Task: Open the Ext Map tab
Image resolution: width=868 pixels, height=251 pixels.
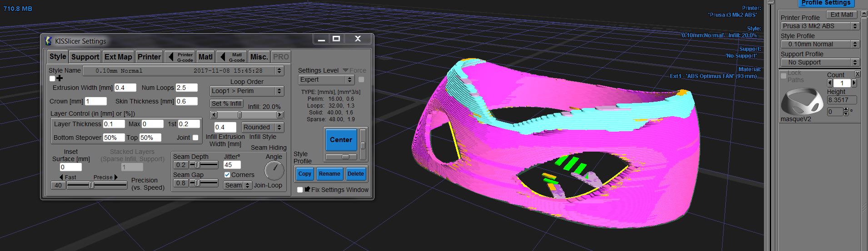Action: 118,57
